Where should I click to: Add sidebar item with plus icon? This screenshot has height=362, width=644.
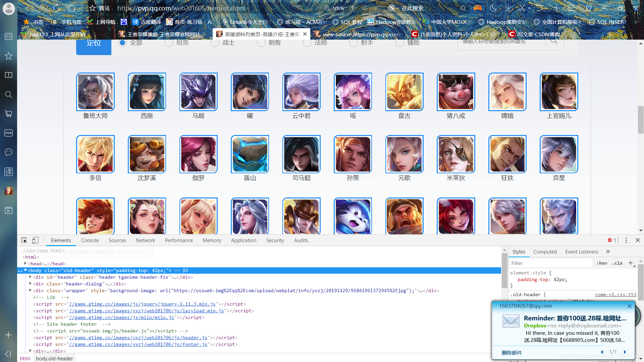(x=8, y=335)
